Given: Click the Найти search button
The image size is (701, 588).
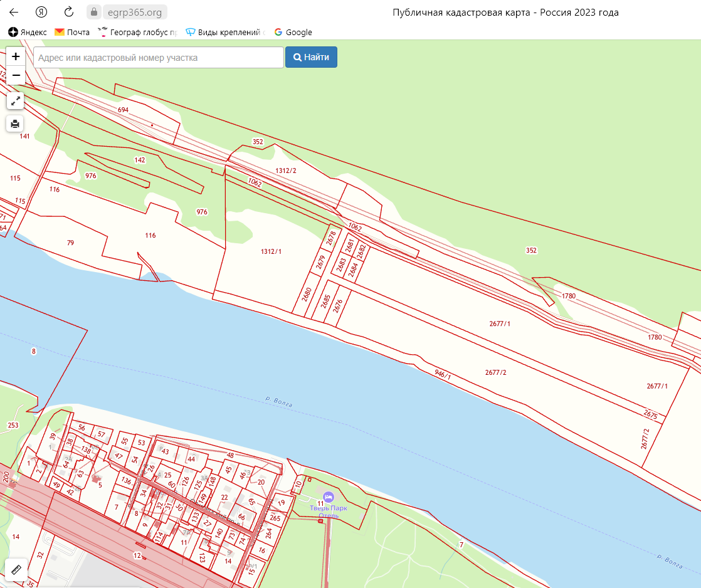Looking at the screenshot, I should coord(311,57).
